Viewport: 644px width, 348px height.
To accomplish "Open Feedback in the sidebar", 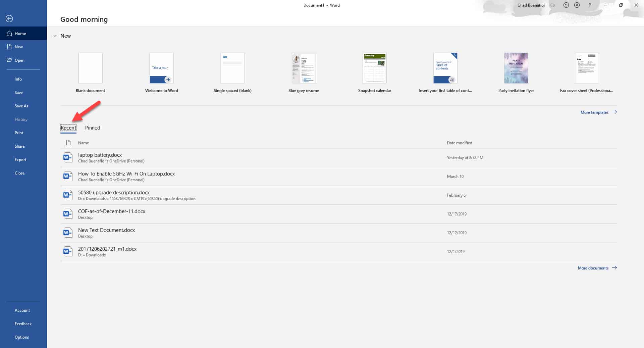I will tap(23, 324).
